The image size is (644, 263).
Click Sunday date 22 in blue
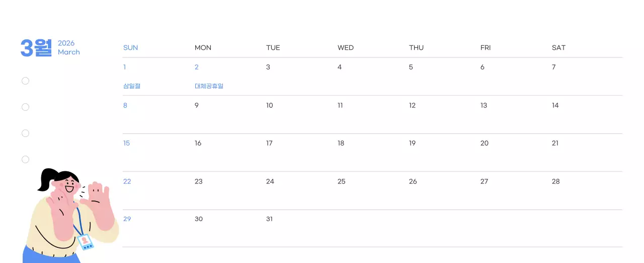[x=127, y=181]
